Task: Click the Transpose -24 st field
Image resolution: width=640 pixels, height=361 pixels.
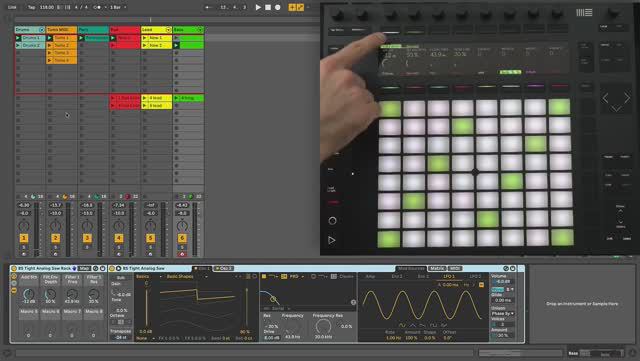Action: point(121,338)
